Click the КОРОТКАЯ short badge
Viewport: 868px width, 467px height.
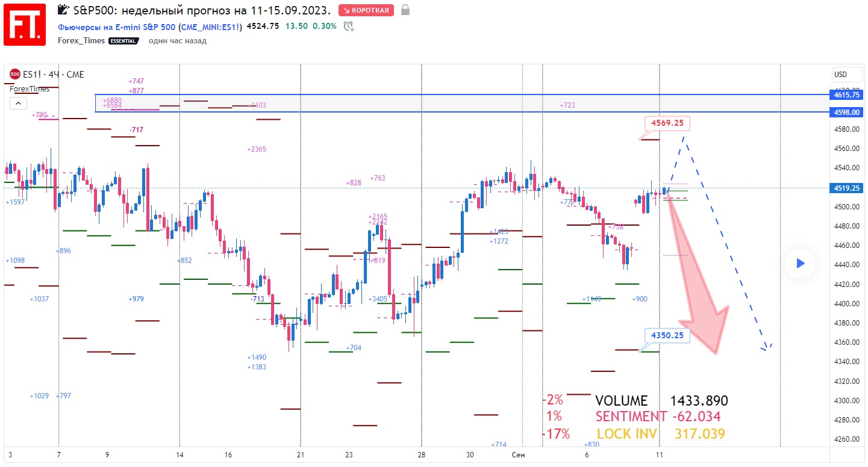[x=366, y=10]
